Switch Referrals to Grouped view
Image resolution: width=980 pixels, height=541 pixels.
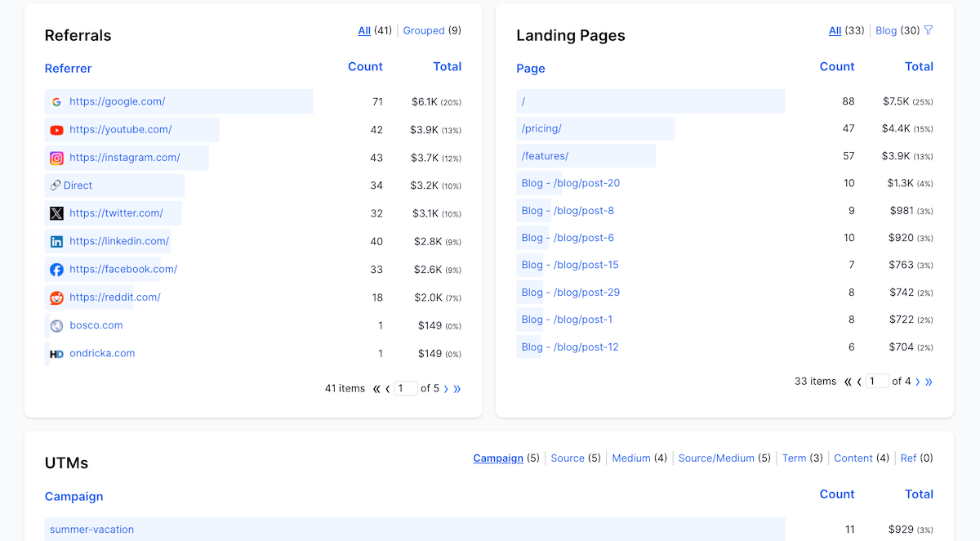click(424, 31)
